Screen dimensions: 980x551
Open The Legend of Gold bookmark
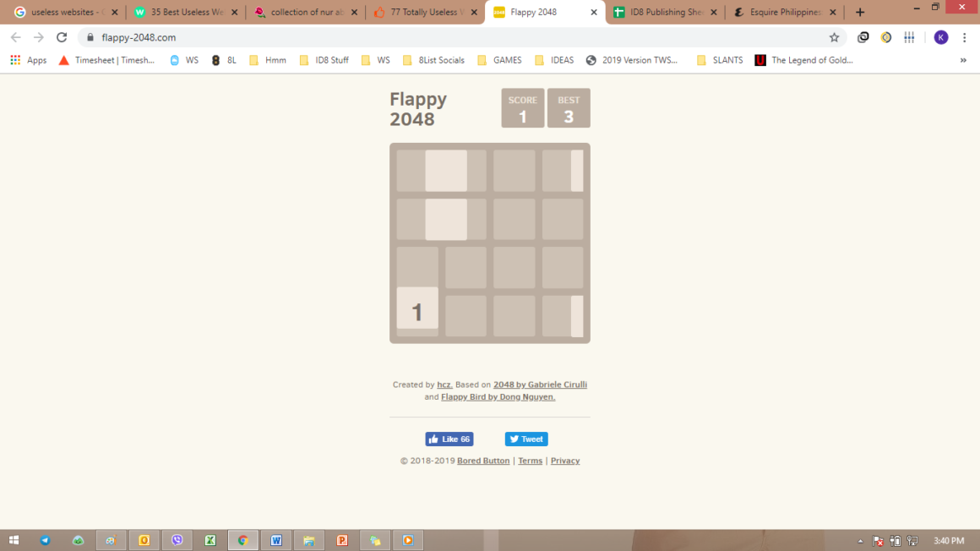click(803, 60)
